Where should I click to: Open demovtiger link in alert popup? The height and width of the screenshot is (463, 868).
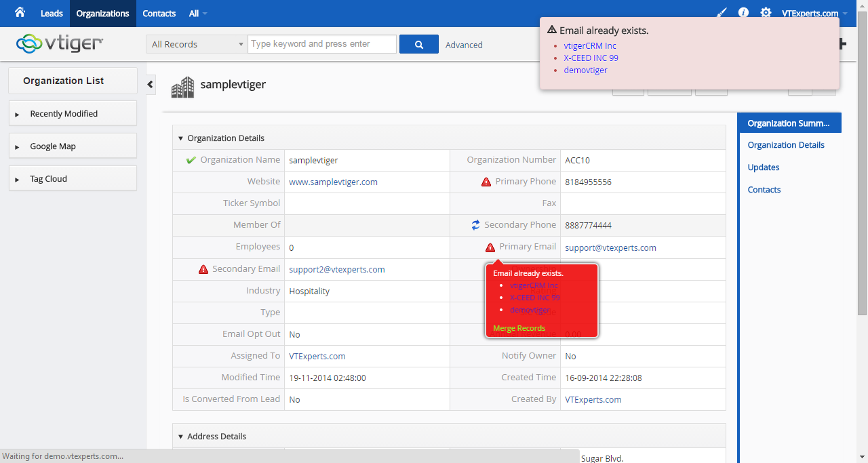coord(585,70)
